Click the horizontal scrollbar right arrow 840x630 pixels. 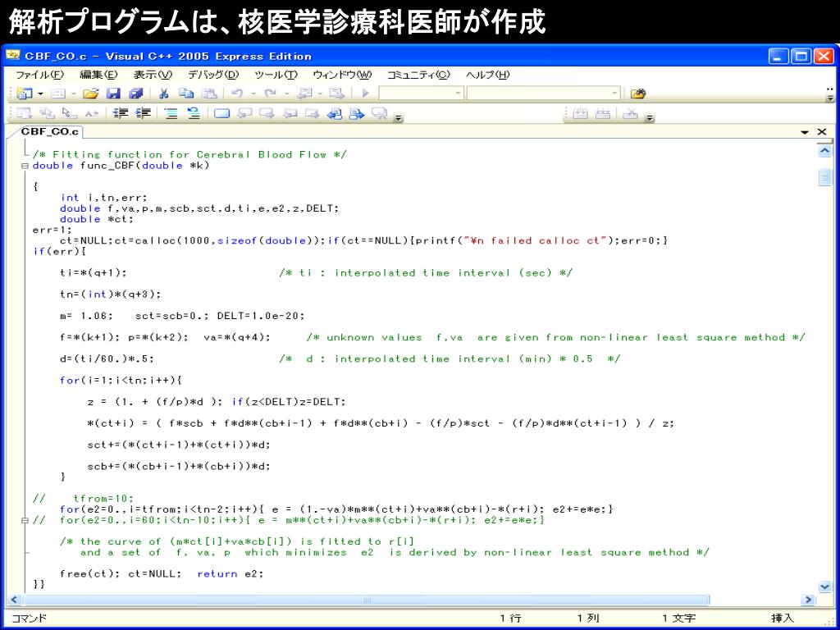pos(808,600)
